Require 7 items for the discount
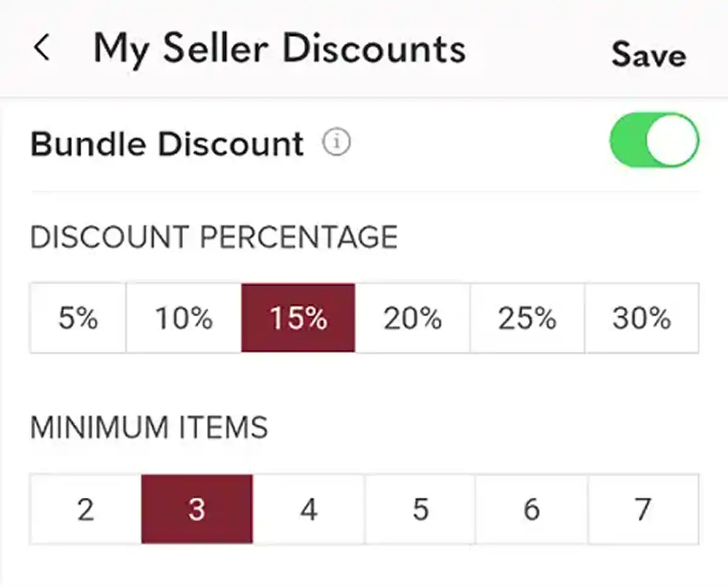The height and width of the screenshot is (587, 728). (x=642, y=509)
